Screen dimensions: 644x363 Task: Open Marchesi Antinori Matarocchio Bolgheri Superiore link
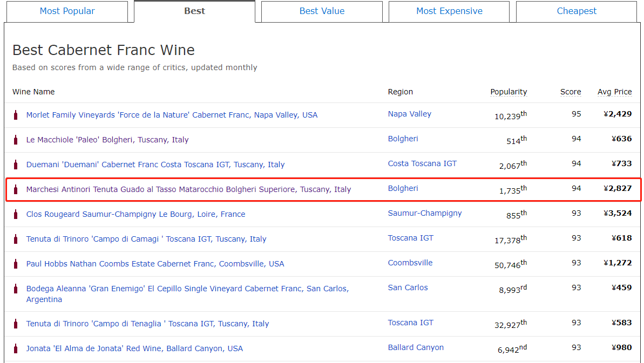[188, 189]
